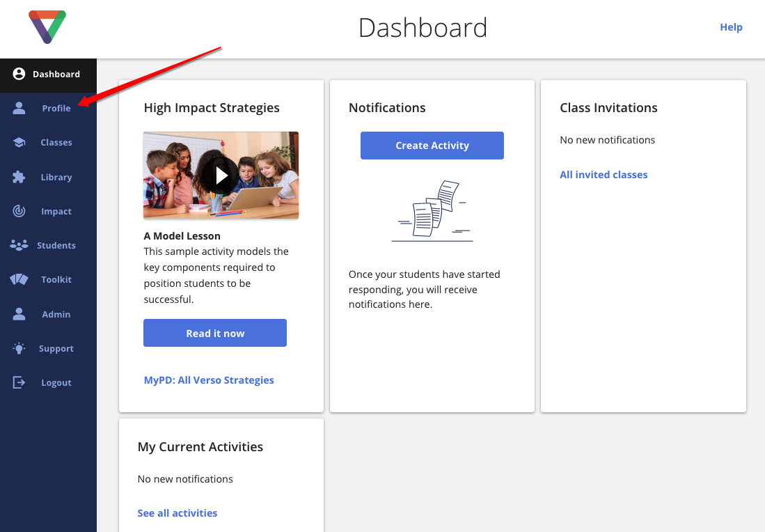
Task: Click the Help link
Action: click(731, 27)
